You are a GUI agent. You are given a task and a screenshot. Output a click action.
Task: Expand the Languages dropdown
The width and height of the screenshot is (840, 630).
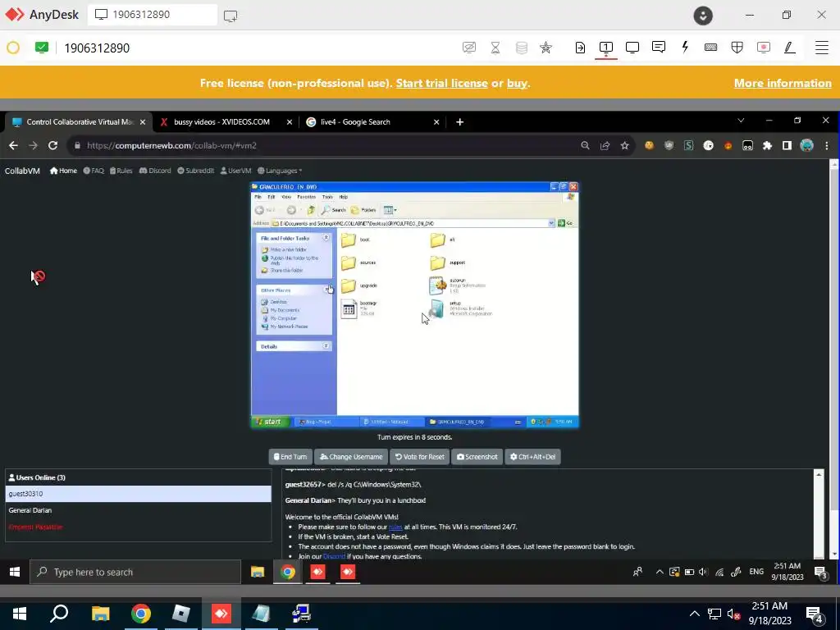coord(280,171)
